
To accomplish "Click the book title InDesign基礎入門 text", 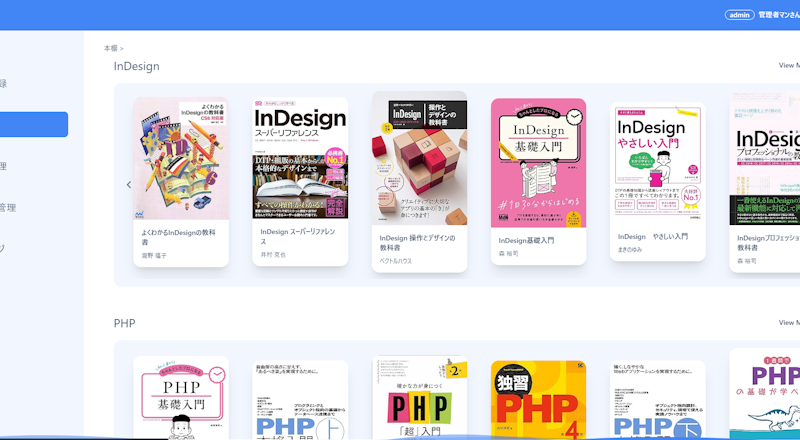I will point(526,240).
